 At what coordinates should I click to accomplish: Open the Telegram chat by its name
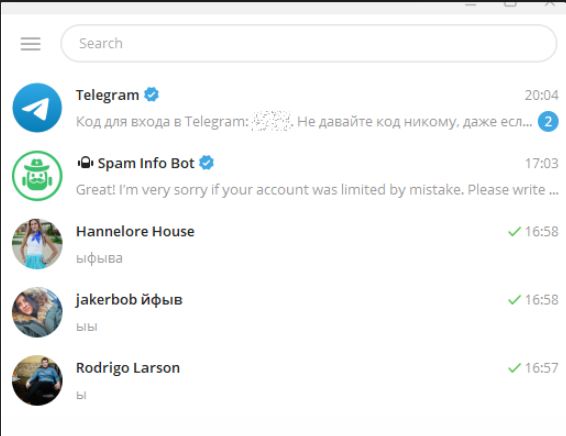(108, 95)
